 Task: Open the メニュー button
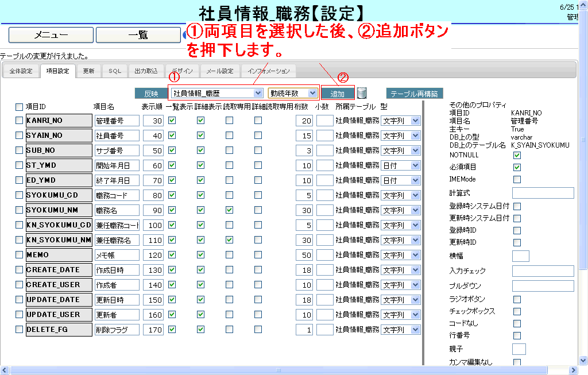(51, 35)
